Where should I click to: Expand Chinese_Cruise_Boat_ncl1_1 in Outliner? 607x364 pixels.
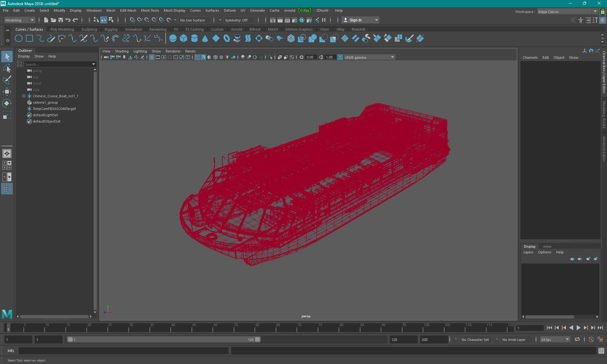click(x=24, y=96)
